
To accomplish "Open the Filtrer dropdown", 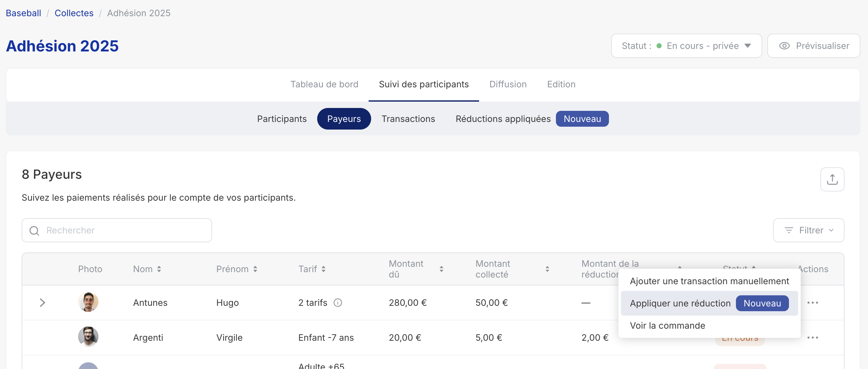I will click(x=808, y=230).
